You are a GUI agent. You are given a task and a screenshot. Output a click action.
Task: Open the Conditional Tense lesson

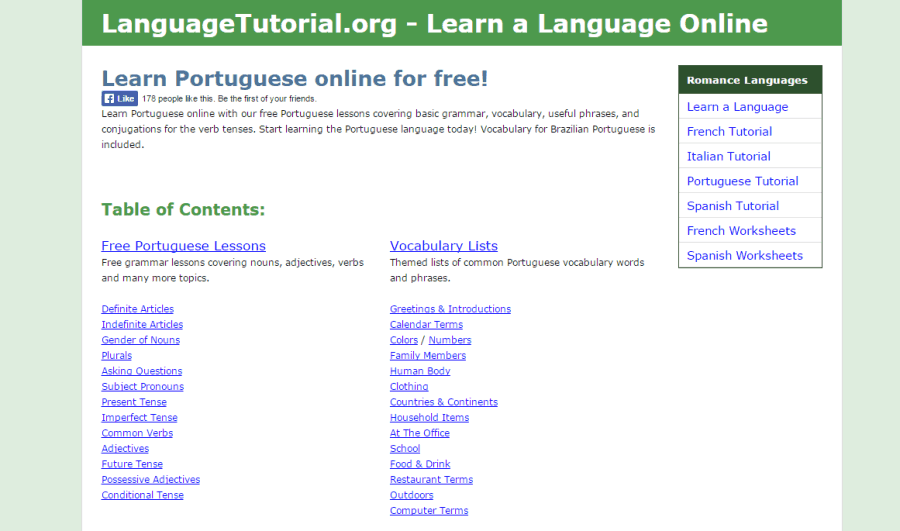[143, 495]
